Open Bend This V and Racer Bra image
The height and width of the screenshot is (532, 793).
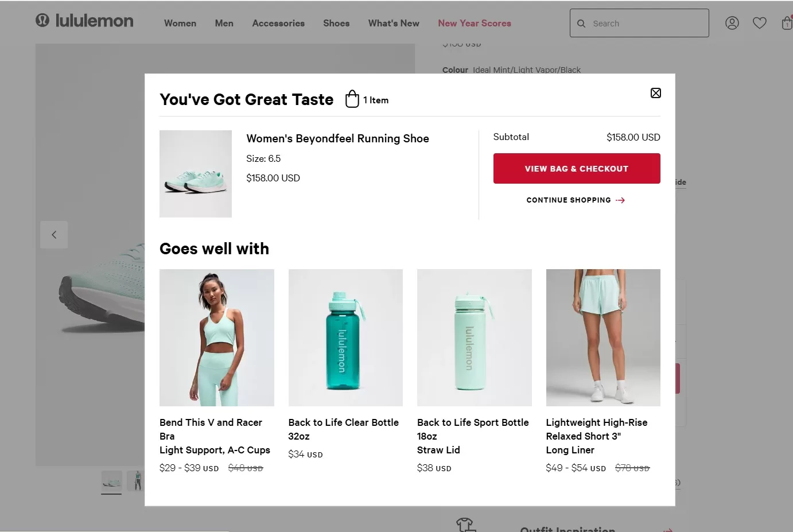[217, 337]
